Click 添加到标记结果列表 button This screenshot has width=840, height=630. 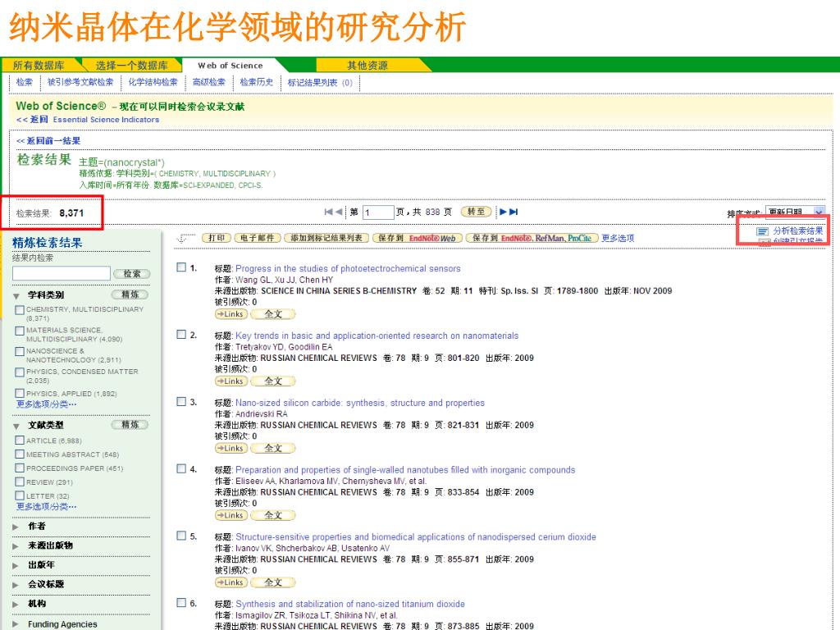[x=326, y=239]
